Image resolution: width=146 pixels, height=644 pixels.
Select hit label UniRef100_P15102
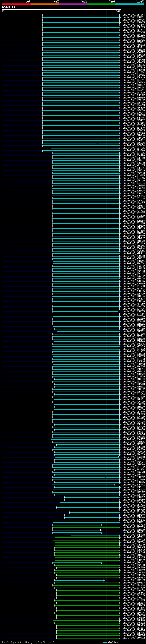(133, 45)
